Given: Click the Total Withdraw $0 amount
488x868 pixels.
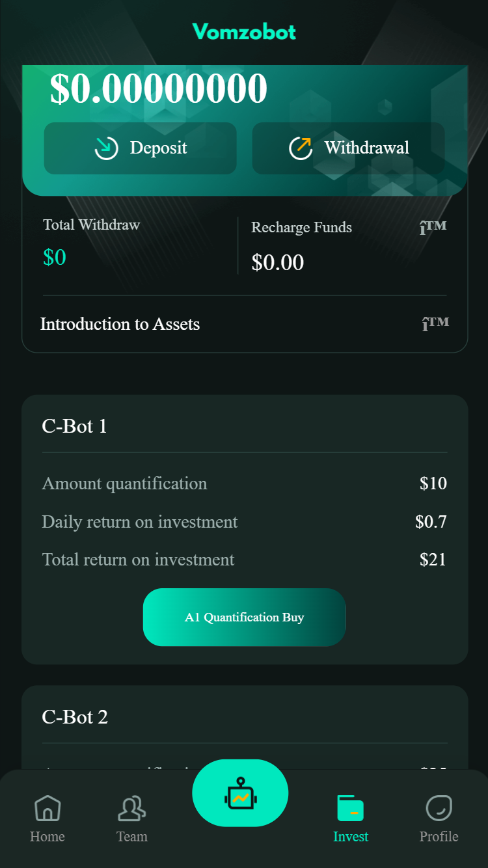Looking at the screenshot, I should click(55, 258).
